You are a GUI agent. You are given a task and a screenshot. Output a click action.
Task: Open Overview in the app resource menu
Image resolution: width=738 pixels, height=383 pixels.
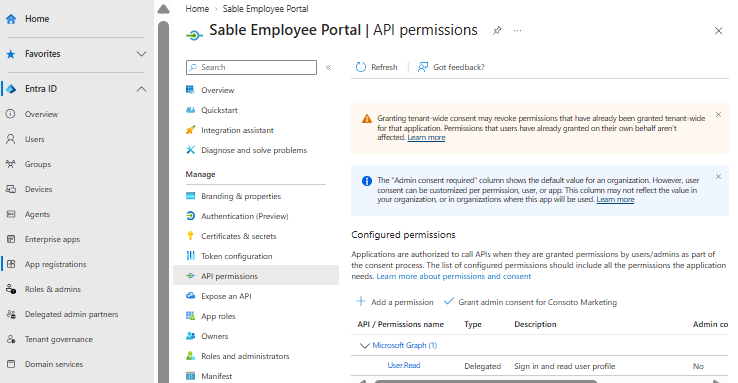coord(217,90)
